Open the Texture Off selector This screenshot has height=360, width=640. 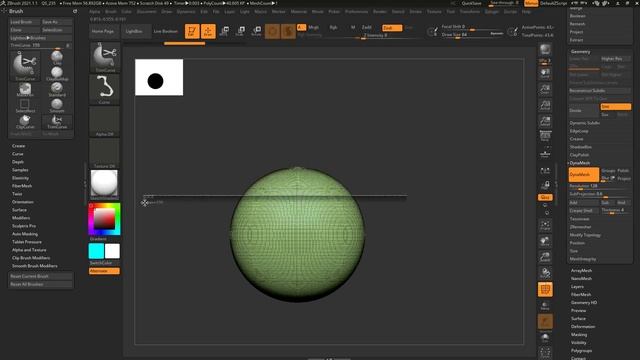click(x=104, y=153)
